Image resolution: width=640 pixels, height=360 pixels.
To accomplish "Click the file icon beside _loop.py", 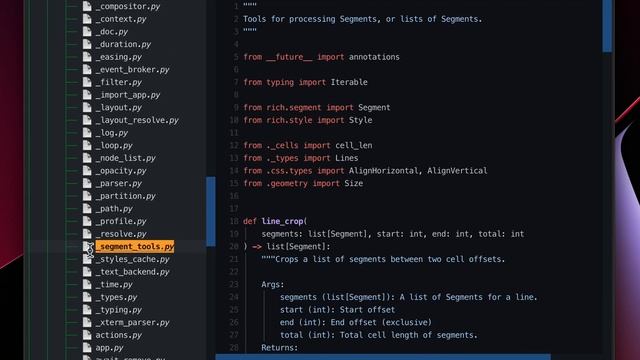I will click(x=87, y=145).
